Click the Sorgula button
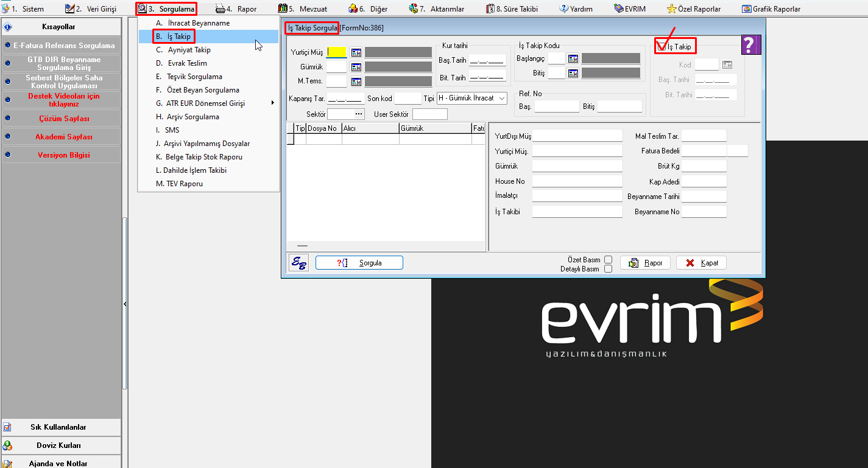 [359, 263]
